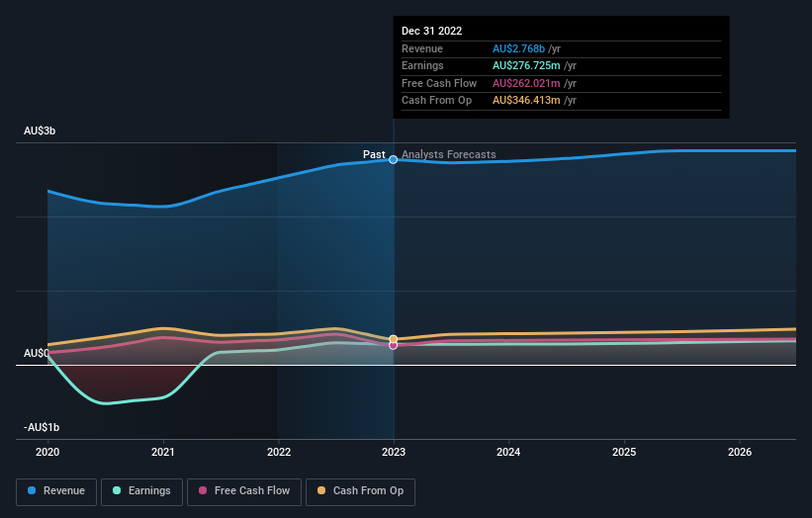Click the AU$262.021m free cash flow value
Image resolution: width=812 pixels, height=518 pixels.
pyautogui.click(x=526, y=83)
